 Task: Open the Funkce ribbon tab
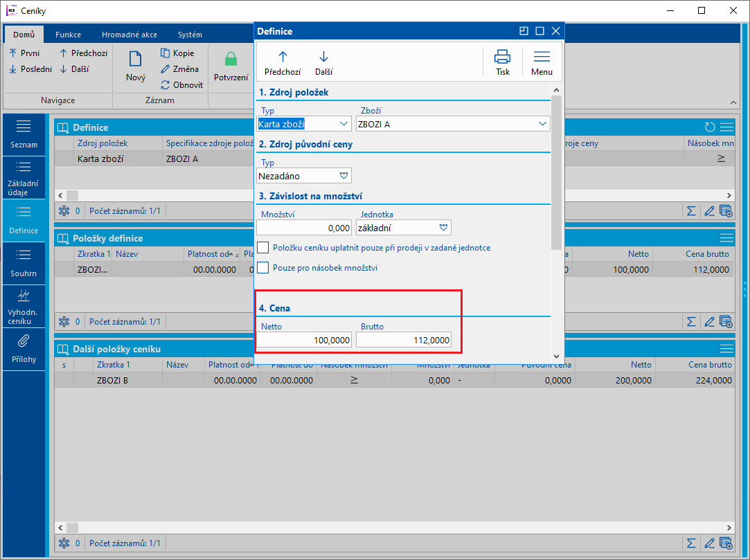68,35
